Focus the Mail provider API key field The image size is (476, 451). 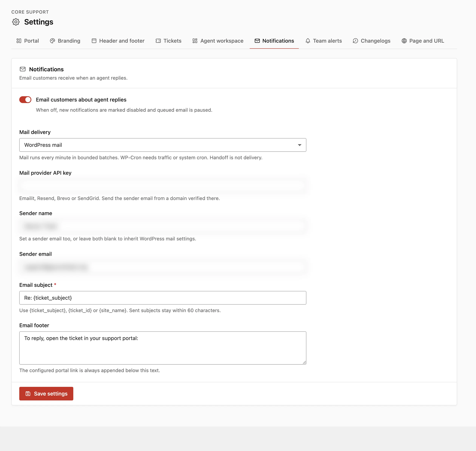pos(163,185)
